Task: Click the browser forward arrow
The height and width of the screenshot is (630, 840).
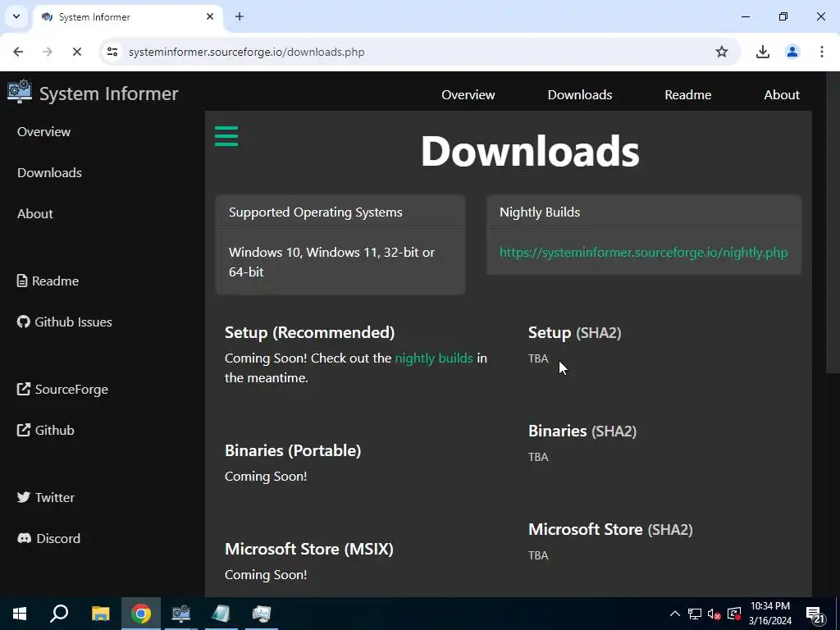Action: click(48, 52)
